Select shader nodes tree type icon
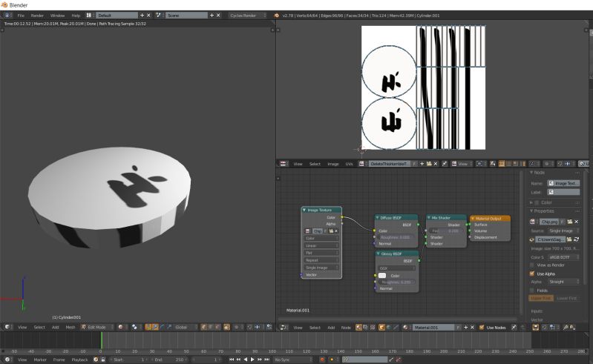Viewport: 593px width, 364px height. point(358,328)
